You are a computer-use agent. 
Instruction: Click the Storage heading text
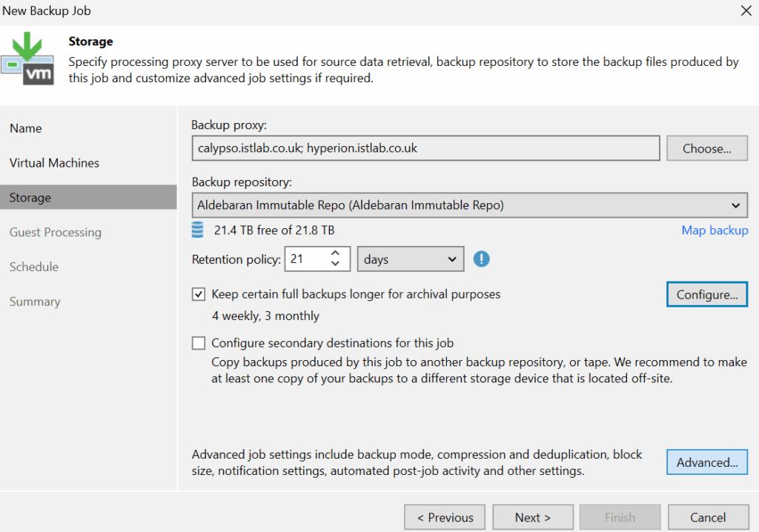(x=90, y=41)
